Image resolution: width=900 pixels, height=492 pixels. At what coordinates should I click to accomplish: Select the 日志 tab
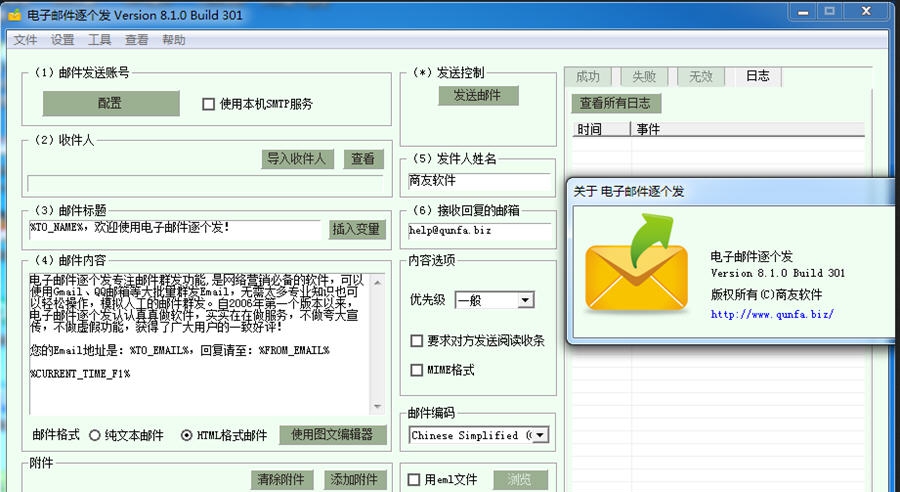click(x=757, y=76)
